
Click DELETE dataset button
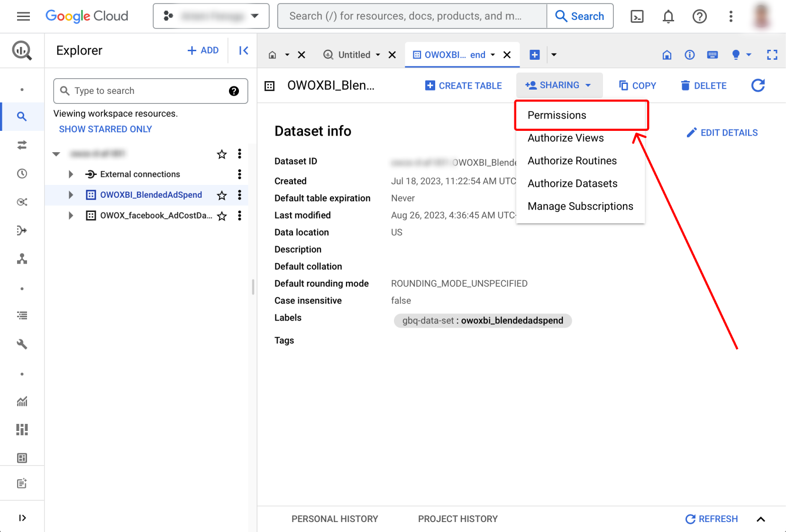coord(704,86)
